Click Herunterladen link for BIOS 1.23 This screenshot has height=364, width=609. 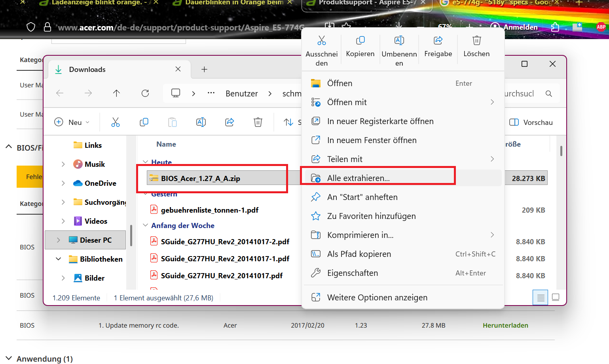[x=505, y=325]
